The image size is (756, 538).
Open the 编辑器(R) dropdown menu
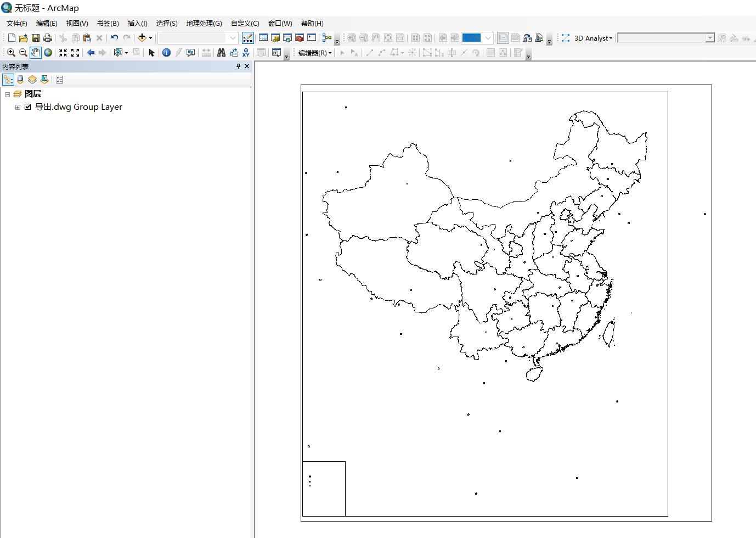[315, 53]
